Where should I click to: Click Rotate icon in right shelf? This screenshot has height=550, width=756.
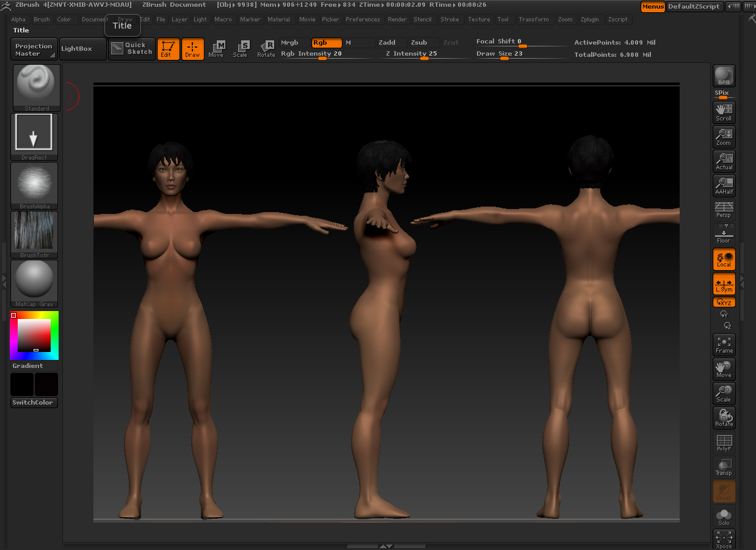pos(724,418)
